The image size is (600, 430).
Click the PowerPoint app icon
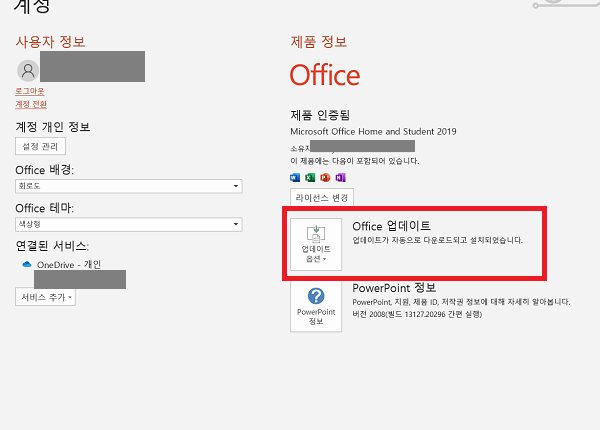coord(325,178)
